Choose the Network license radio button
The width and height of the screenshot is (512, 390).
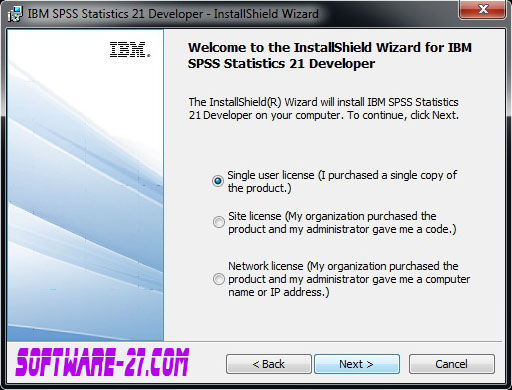(x=219, y=279)
